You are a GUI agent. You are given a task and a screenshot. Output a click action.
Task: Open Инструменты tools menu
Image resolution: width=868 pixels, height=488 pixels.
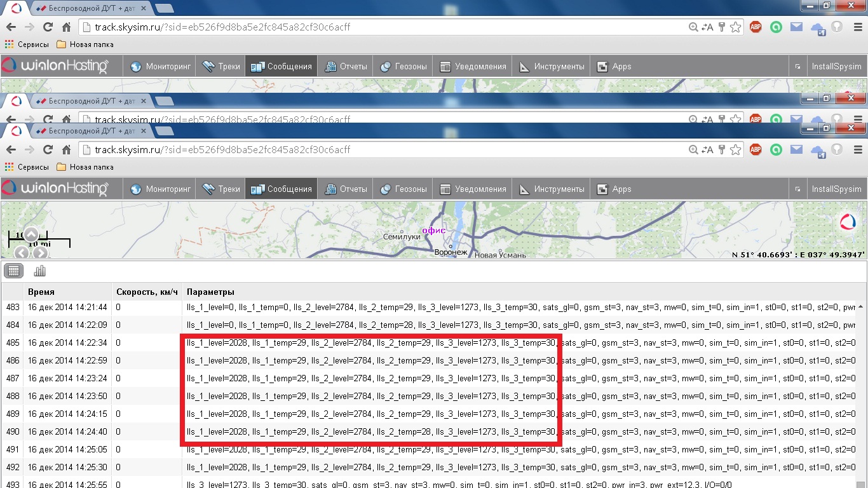pos(552,189)
